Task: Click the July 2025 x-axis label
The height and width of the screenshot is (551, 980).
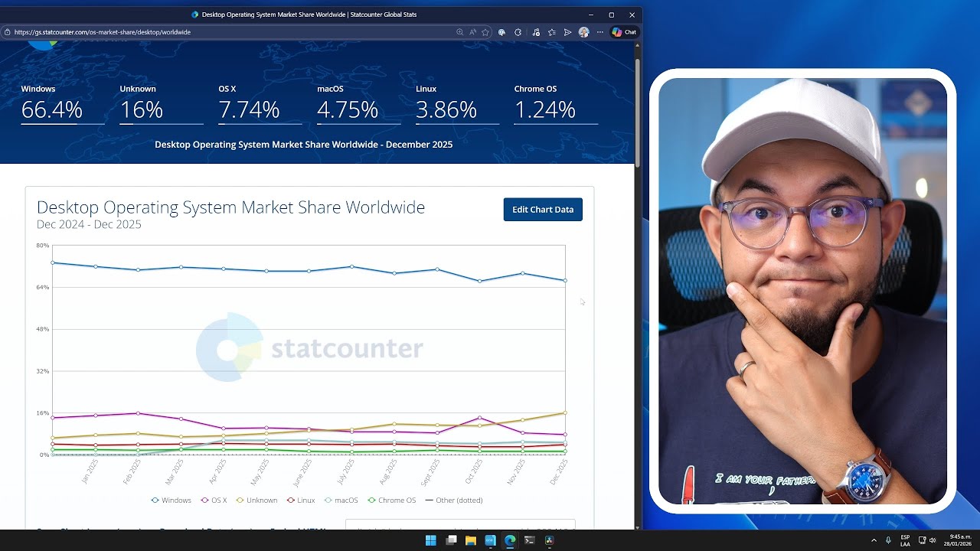Action: tap(345, 471)
